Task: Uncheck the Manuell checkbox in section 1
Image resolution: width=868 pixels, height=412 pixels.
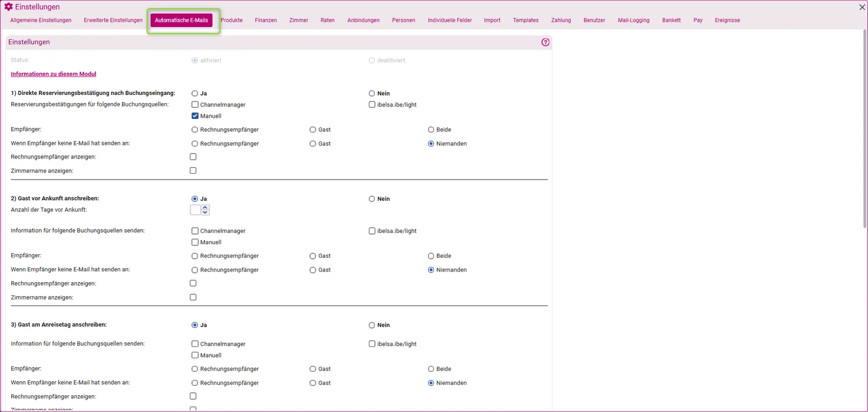Action: (x=195, y=116)
